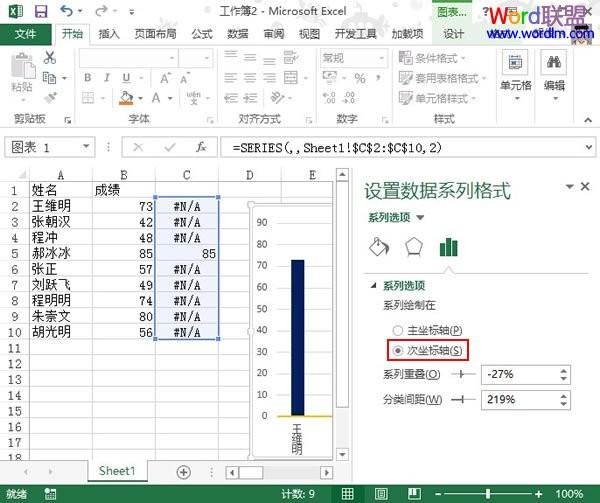Click the Undo arrow icon
Image resolution: width=600 pixels, height=503 pixels.
tap(66, 11)
